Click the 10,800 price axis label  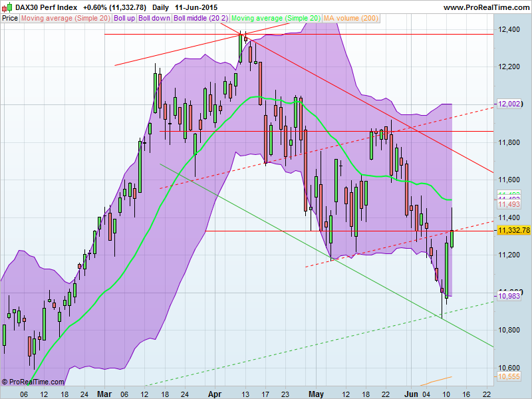[x=509, y=330]
